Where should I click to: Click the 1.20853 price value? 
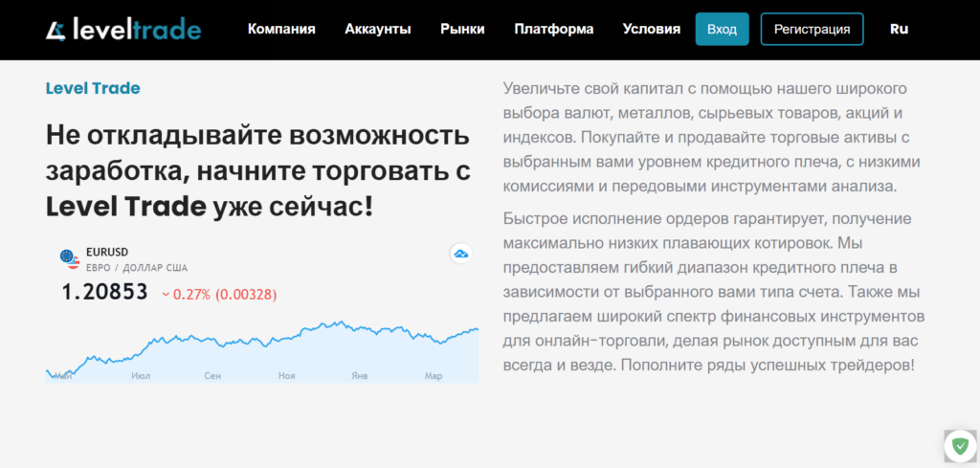pyautogui.click(x=105, y=292)
